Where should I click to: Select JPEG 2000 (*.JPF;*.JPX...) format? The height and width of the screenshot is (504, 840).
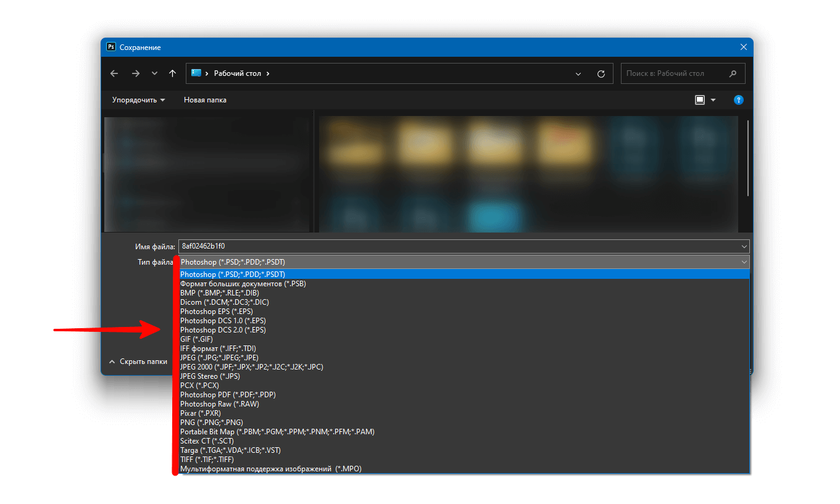point(464,367)
